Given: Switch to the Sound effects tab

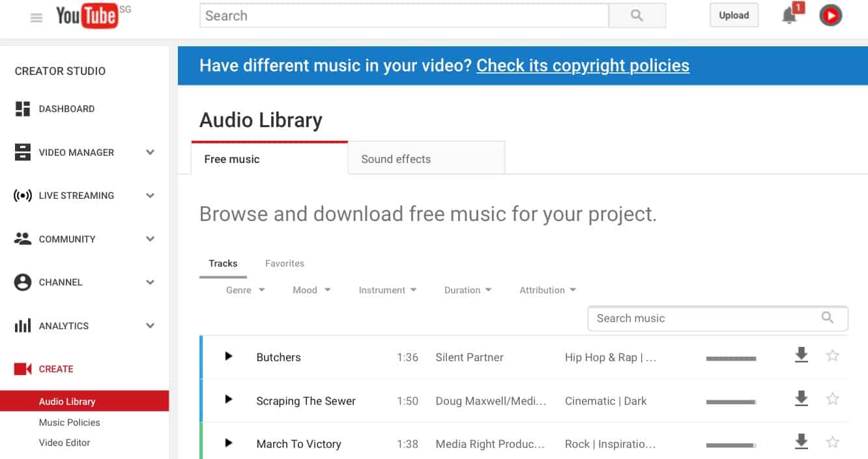Looking at the screenshot, I should coord(396,158).
